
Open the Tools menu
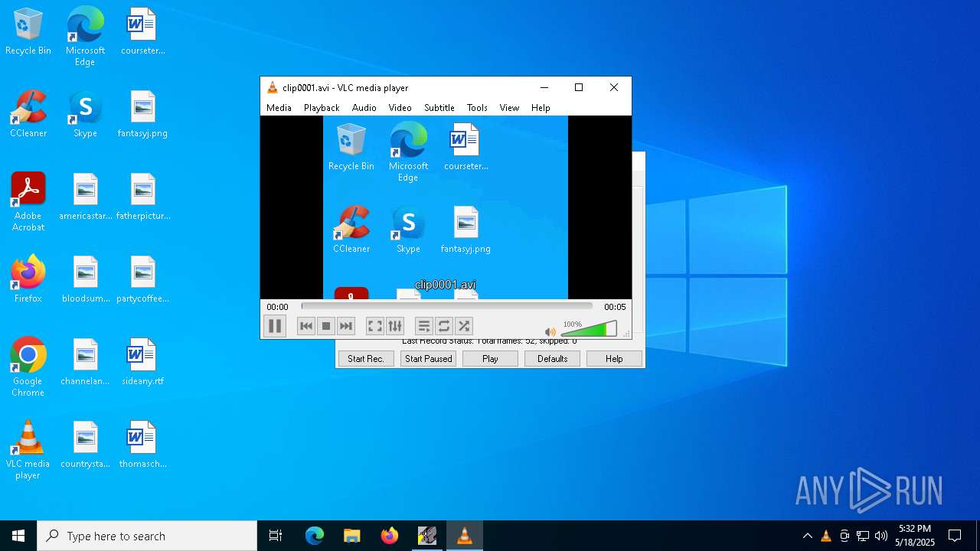pos(477,108)
